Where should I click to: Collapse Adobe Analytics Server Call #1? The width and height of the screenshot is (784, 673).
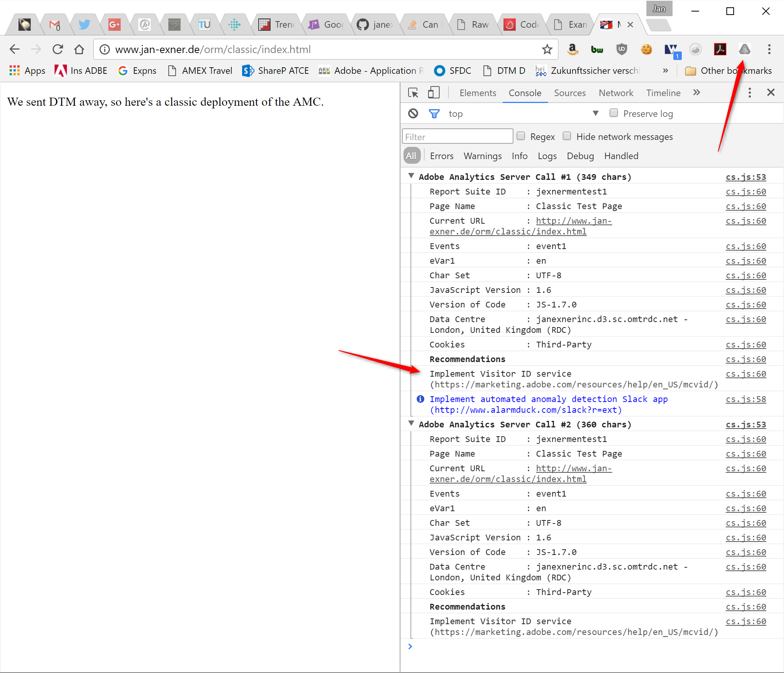click(411, 176)
